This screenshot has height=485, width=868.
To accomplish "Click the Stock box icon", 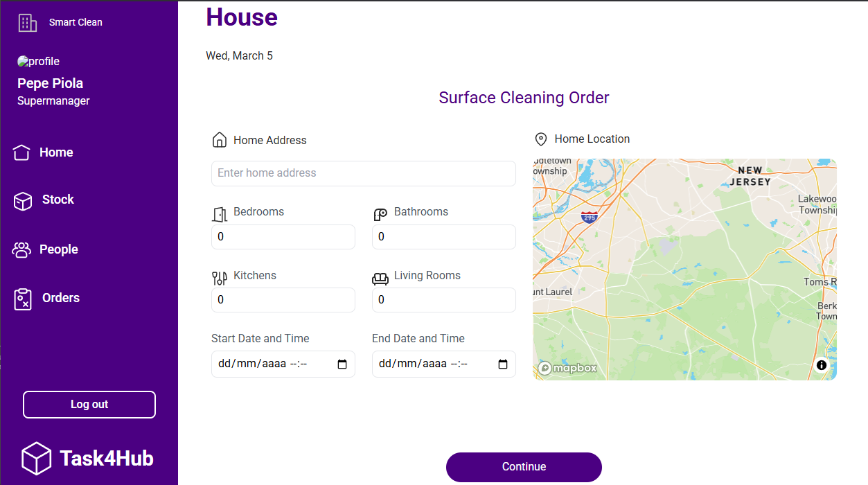I will pos(23,201).
